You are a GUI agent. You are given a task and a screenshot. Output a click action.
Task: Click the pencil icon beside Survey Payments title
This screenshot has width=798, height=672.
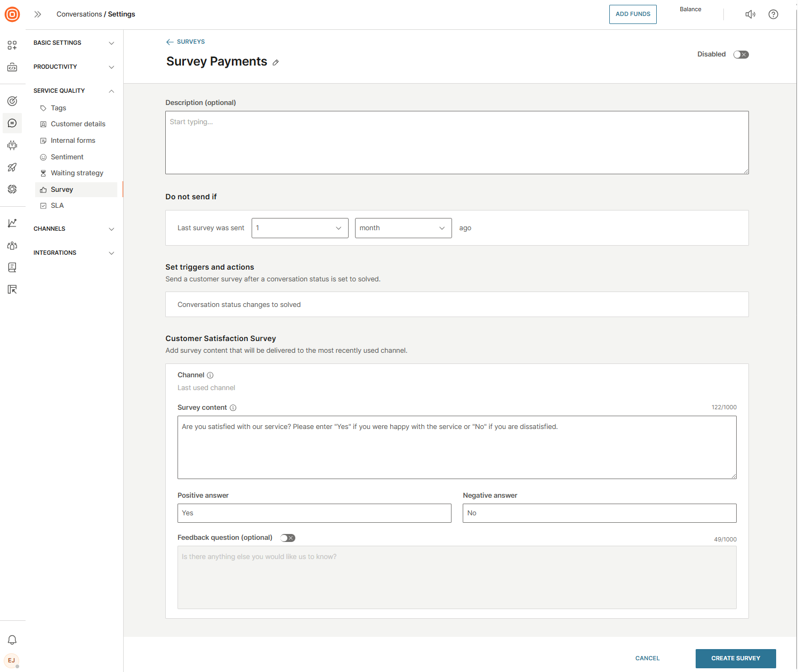pyautogui.click(x=276, y=63)
